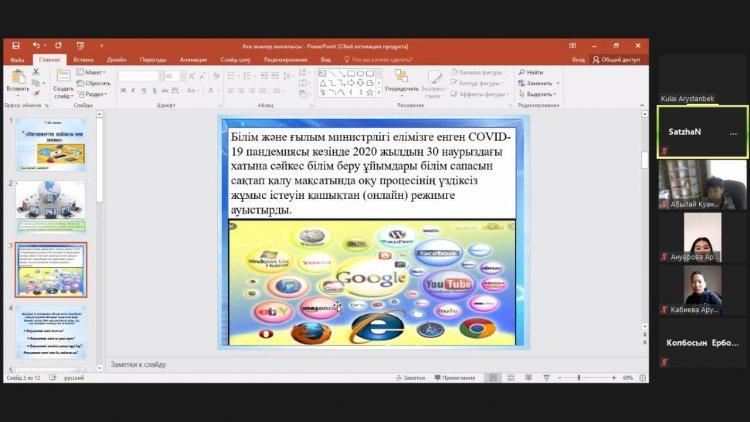Switch to the Вставка (Insert) tab
Viewport: 750px width, 422px height.
pos(83,59)
